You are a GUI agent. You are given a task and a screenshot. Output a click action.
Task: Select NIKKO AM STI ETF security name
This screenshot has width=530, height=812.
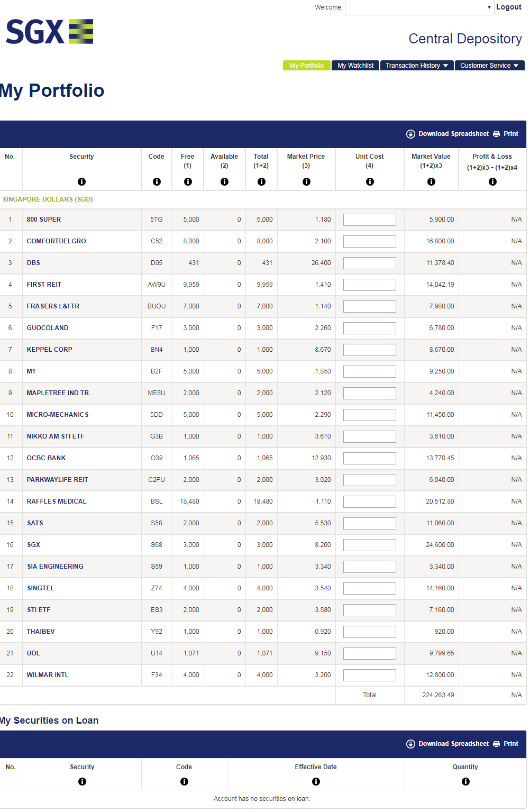[x=56, y=436]
